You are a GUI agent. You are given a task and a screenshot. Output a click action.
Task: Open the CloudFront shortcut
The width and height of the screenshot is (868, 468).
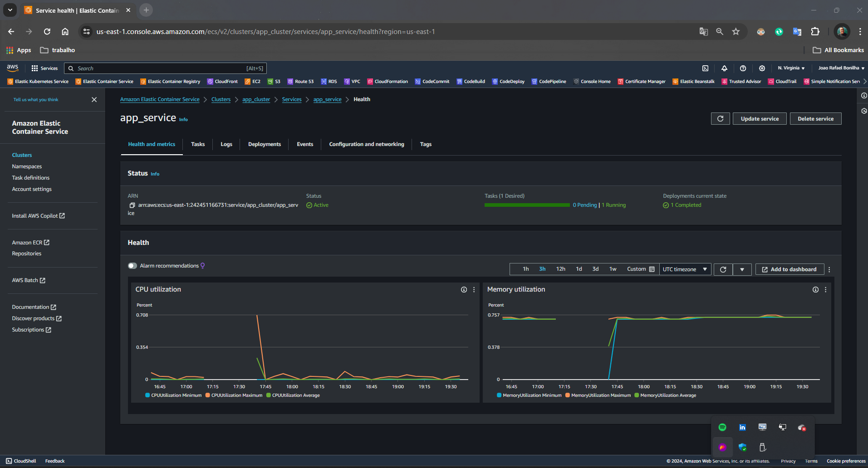tap(222, 82)
